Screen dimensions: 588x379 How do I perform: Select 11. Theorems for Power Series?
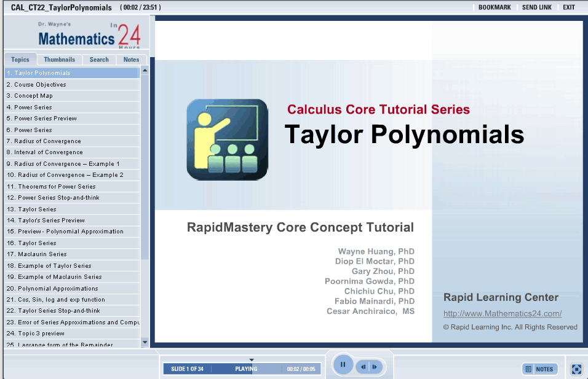72,187
